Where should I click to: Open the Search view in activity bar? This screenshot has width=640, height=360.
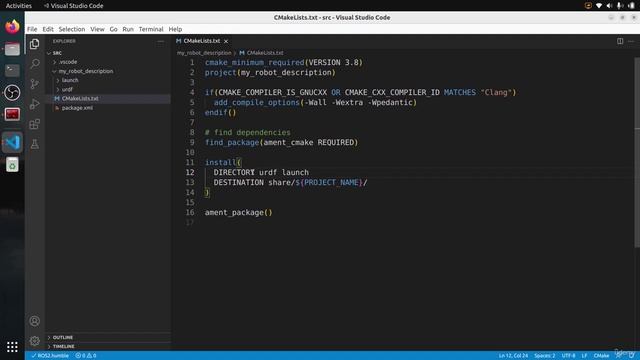[35, 64]
